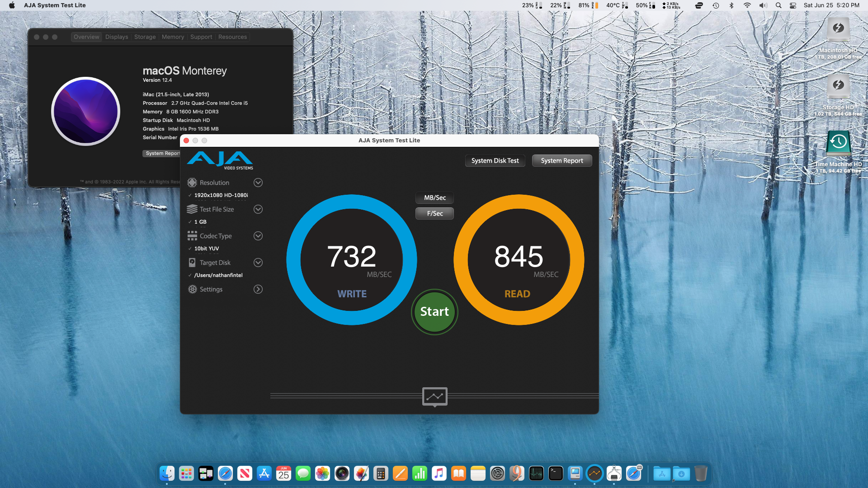
Task: Click the 10bit YUV codec value
Action: [x=207, y=249]
